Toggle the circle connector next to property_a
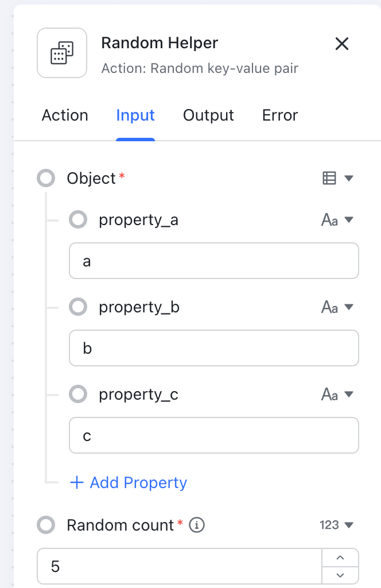Screen dimensions: 381x588 click(x=78, y=220)
